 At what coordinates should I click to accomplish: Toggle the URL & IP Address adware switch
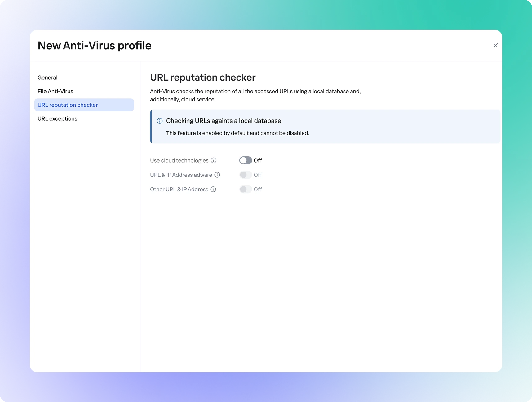[246, 175]
